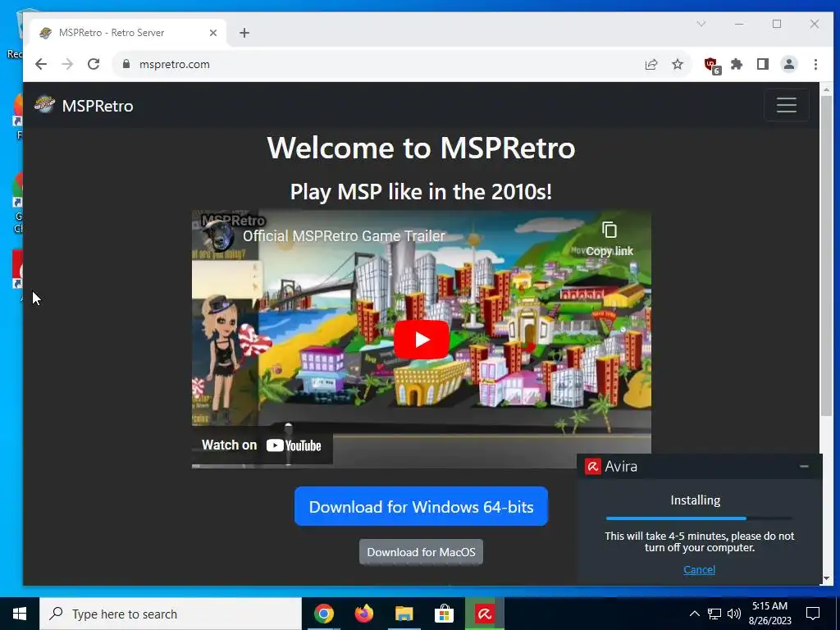Open the Chrome profile avatar
Screen dimensions: 840x630
[788, 64]
